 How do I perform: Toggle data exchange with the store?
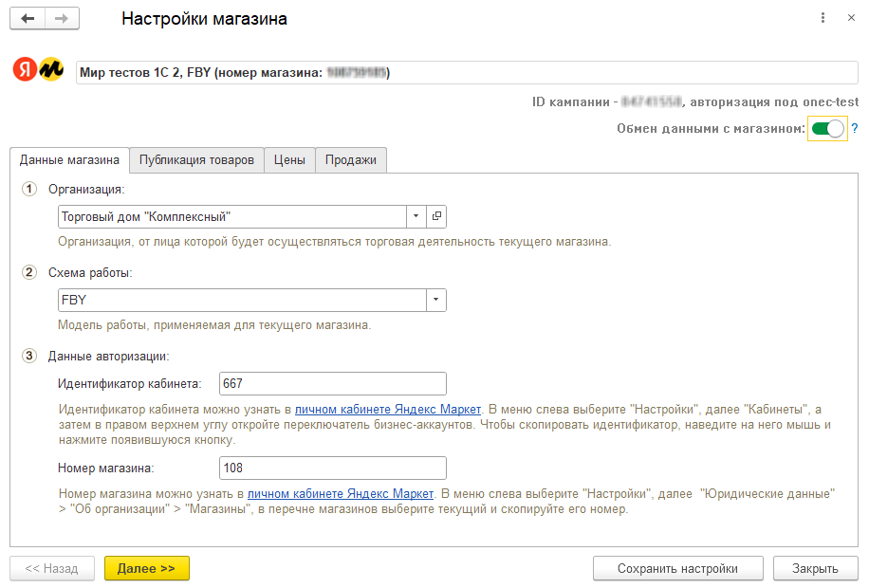pos(827,129)
